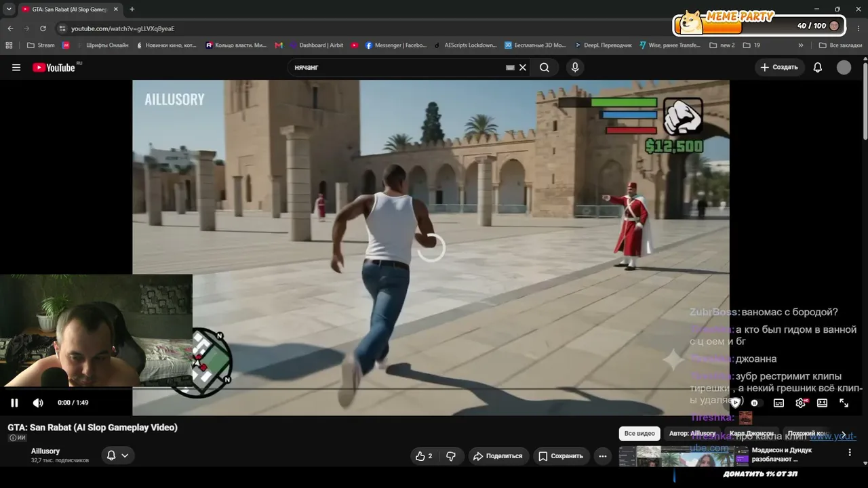Select the Автор: Aillusory filter chip
Viewport: 868px width, 488px height.
[692, 433]
